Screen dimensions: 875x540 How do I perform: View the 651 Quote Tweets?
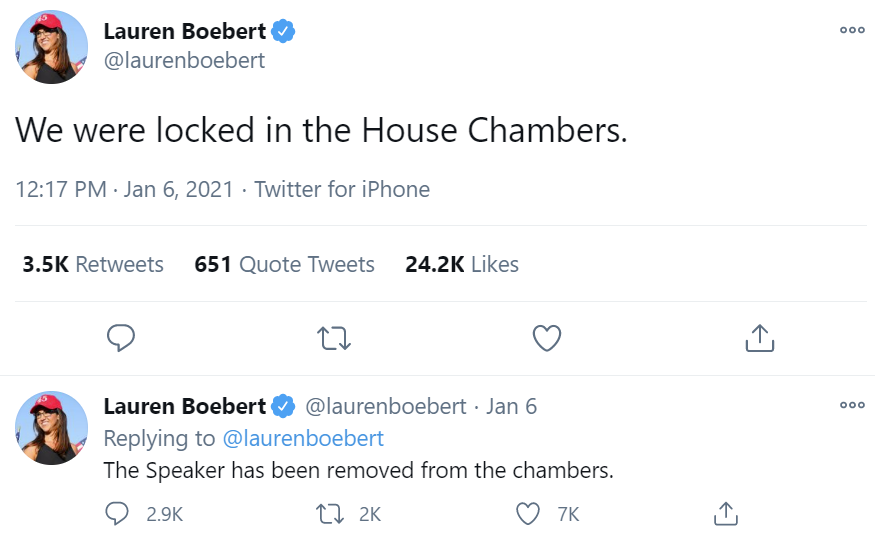(x=284, y=264)
